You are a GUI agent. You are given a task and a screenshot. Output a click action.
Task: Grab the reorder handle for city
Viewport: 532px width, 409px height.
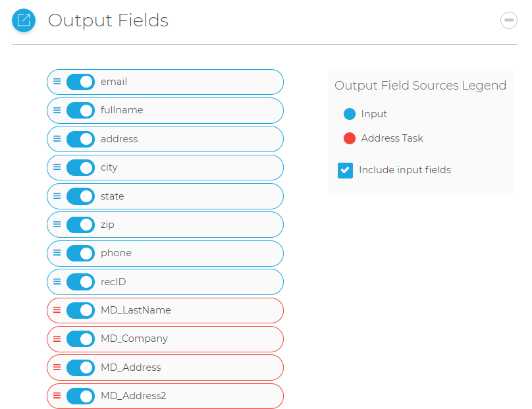[x=57, y=167]
